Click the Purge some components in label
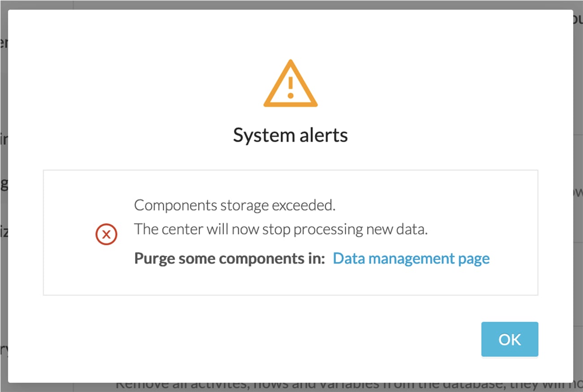This screenshot has width=583, height=392. tap(230, 259)
